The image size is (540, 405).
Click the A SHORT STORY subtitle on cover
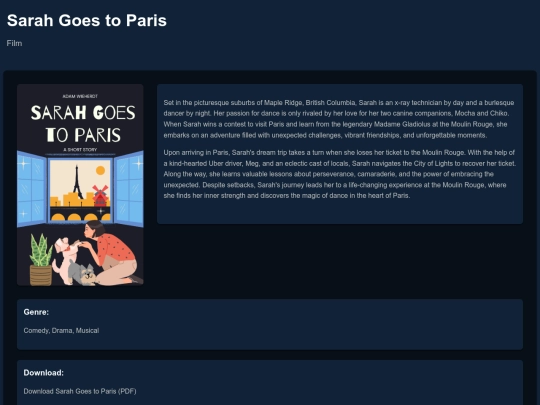click(x=80, y=149)
